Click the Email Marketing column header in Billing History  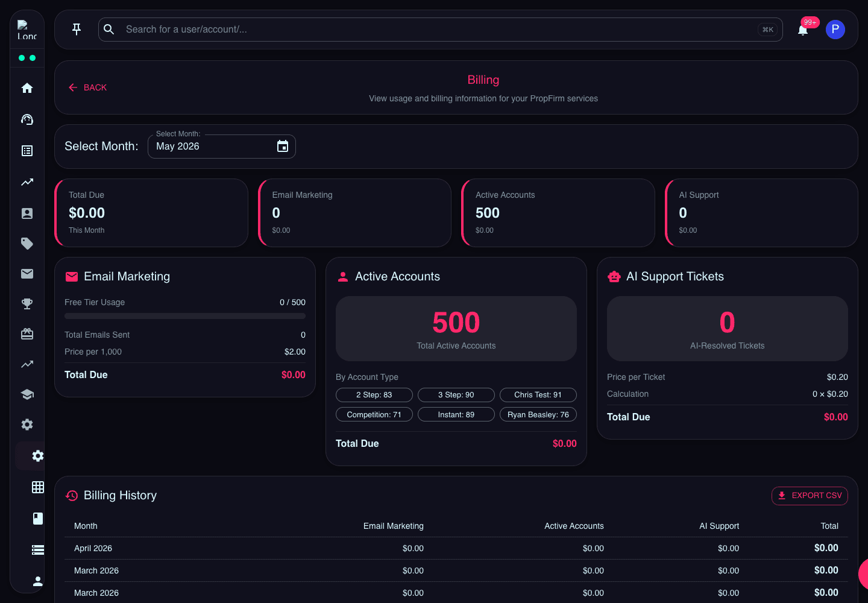click(394, 526)
